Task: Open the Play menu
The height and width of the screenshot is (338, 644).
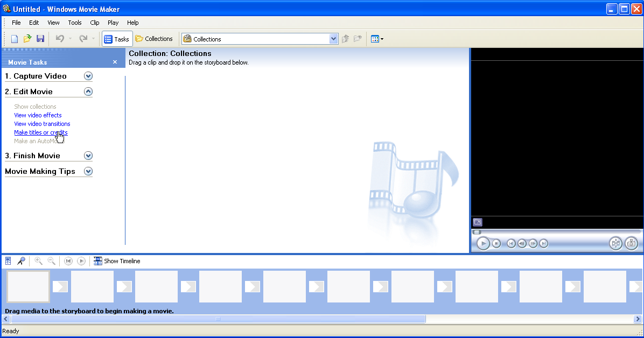Action: point(113,23)
